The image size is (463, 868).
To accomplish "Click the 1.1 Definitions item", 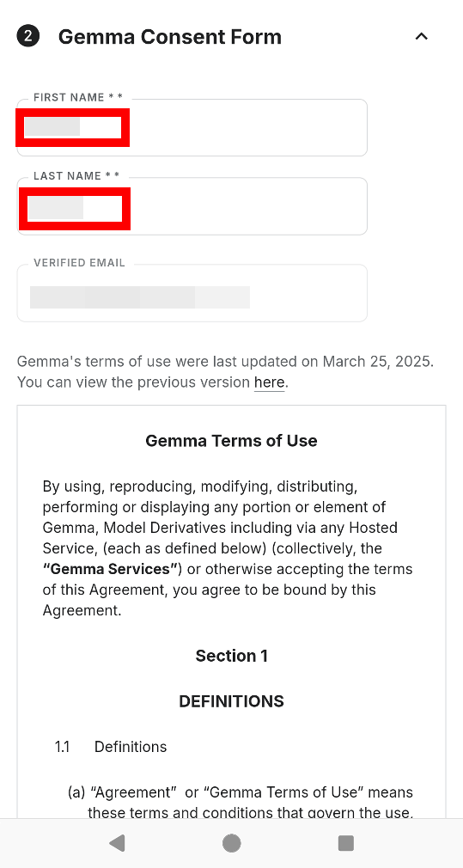I will (111, 747).
